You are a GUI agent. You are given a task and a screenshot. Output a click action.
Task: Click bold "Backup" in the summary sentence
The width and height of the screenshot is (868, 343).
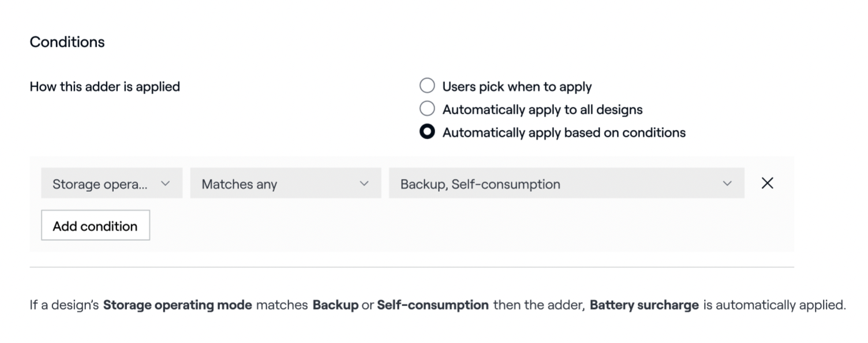coord(335,305)
